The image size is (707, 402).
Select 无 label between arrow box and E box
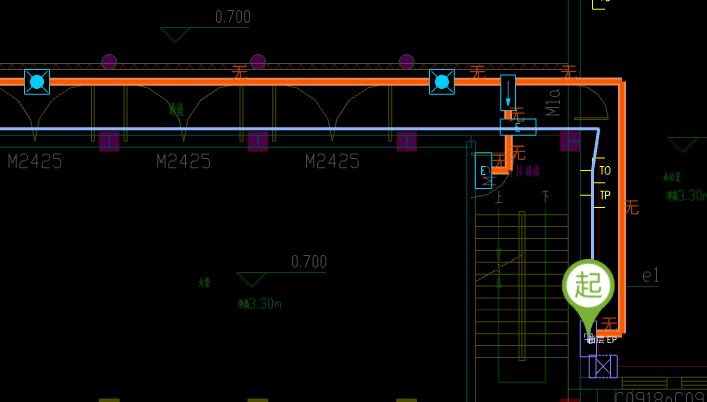click(x=518, y=114)
